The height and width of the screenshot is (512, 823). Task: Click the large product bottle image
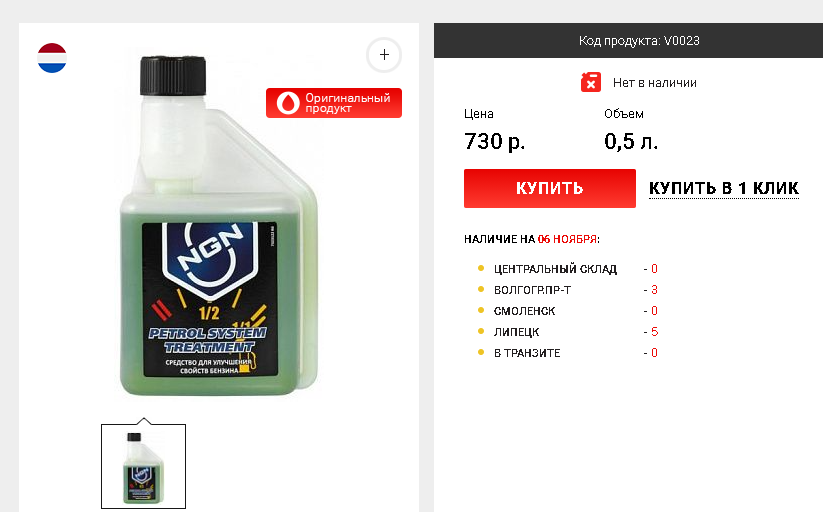pos(218,226)
